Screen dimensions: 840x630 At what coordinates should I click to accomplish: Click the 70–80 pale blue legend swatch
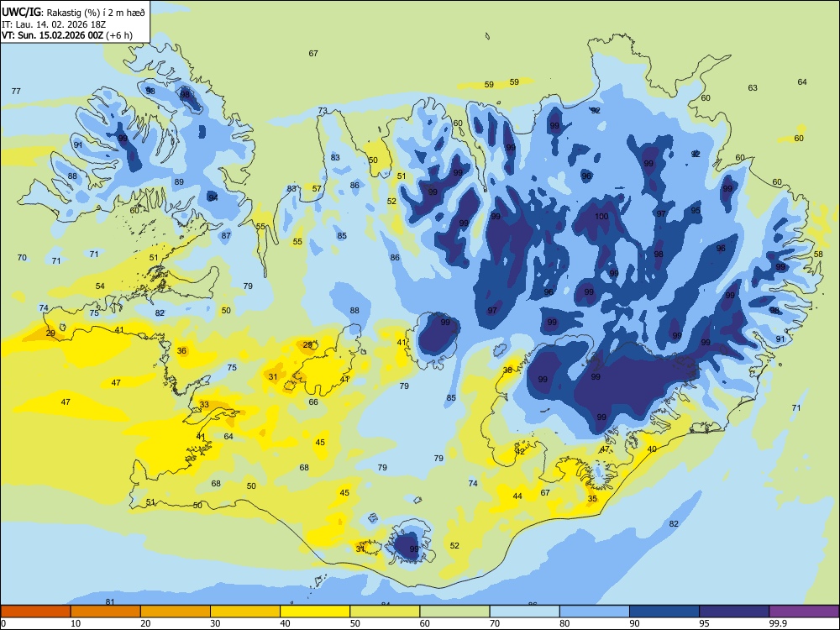point(524,612)
